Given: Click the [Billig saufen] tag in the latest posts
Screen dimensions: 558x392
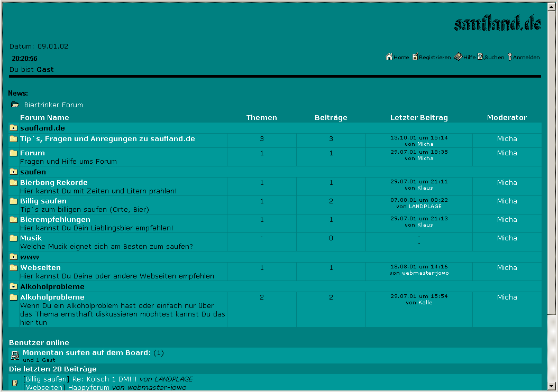Looking at the screenshot, I should [x=46, y=379].
